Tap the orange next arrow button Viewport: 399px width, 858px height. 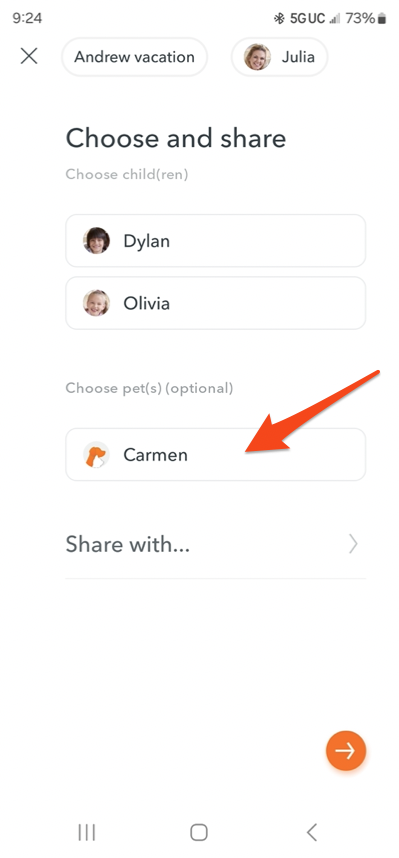click(345, 751)
